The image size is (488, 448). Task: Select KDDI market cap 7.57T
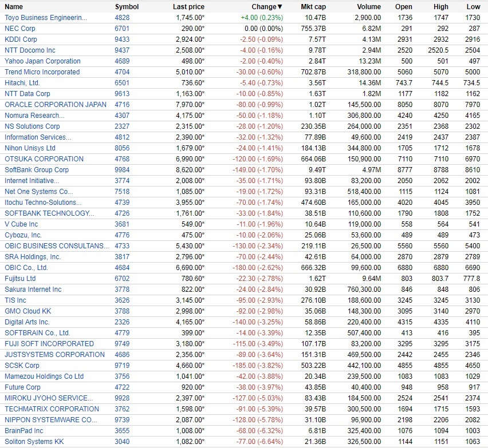[317, 39]
